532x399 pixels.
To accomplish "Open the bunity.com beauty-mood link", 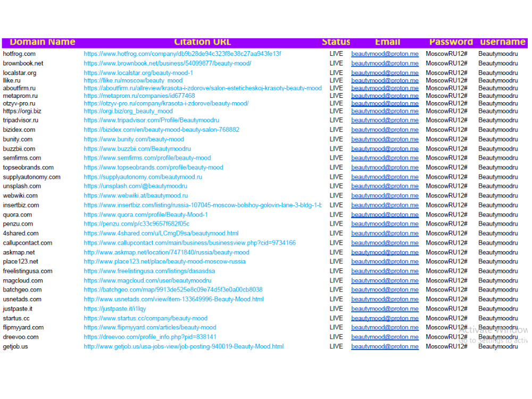I will click(134, 139).
